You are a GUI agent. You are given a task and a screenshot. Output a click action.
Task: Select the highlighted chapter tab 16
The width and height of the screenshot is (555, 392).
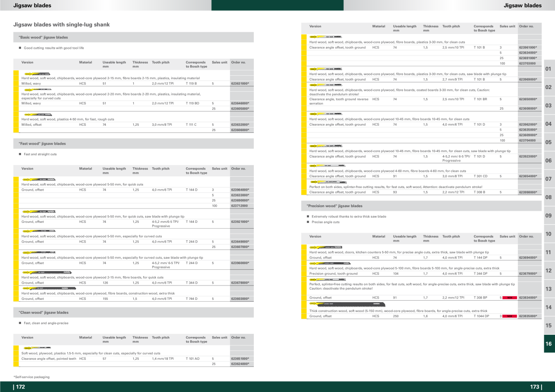(x=549, y=344)
